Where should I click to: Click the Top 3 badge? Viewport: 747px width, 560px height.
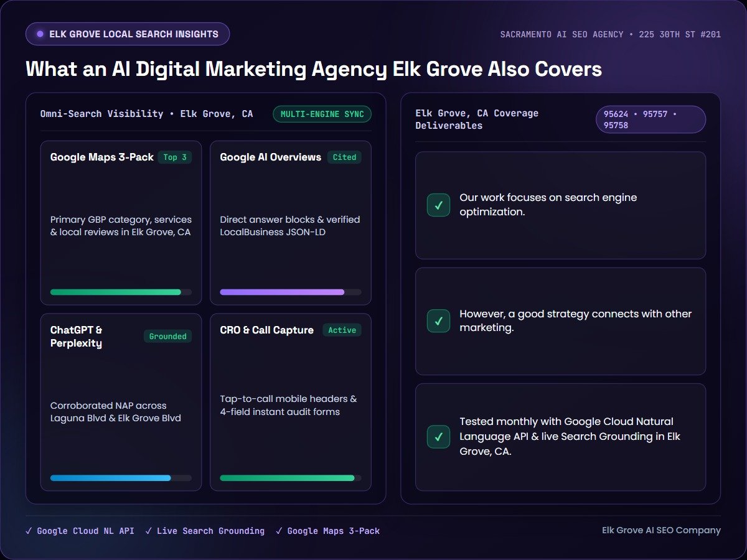tap(175, 157)
